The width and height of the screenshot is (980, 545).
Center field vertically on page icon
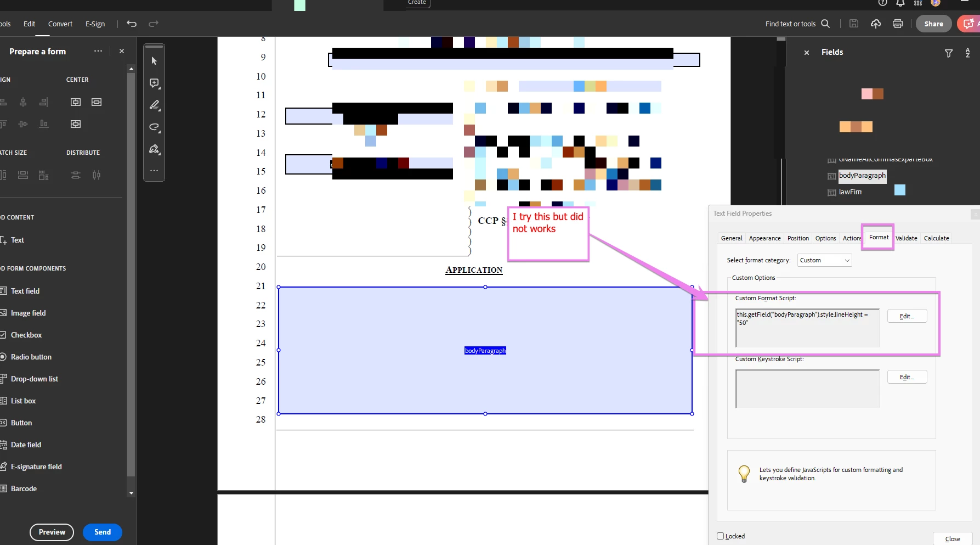76,102
